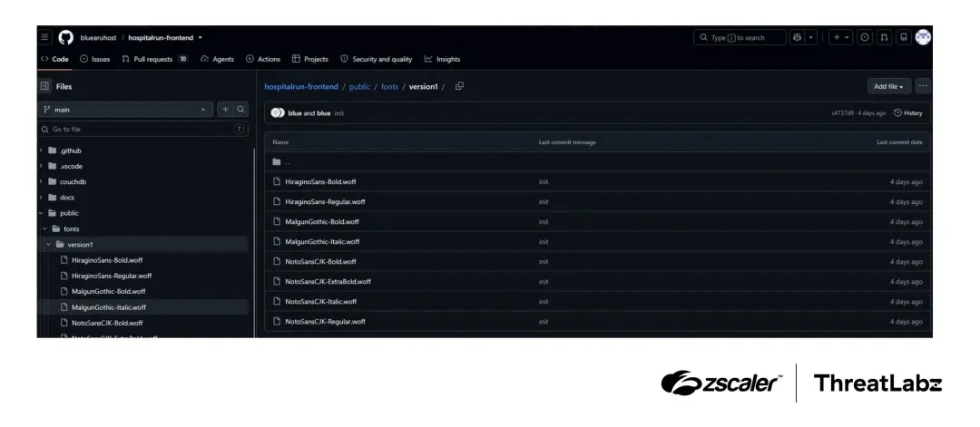Viewport: 980px width, 427px height.
Task: Expand the .vscode folder in tree
Action: pyautogui.click(x=41, y=166)
